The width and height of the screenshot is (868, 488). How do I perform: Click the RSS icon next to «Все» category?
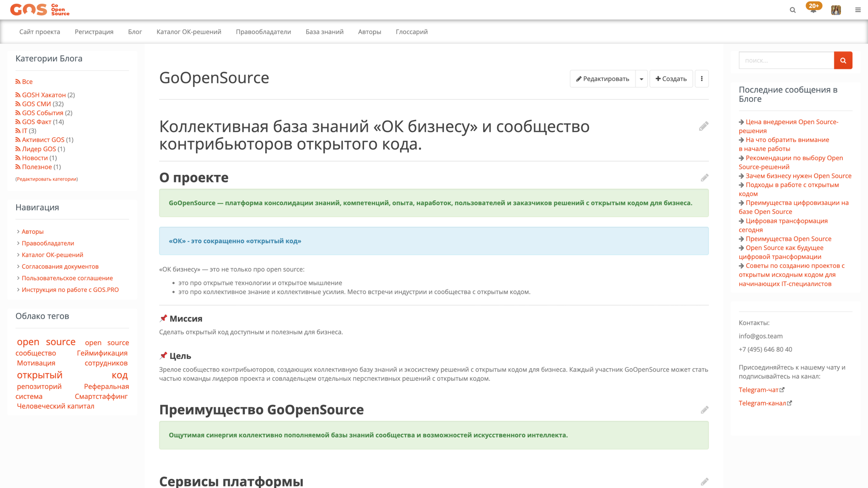[x=18, y=81]
